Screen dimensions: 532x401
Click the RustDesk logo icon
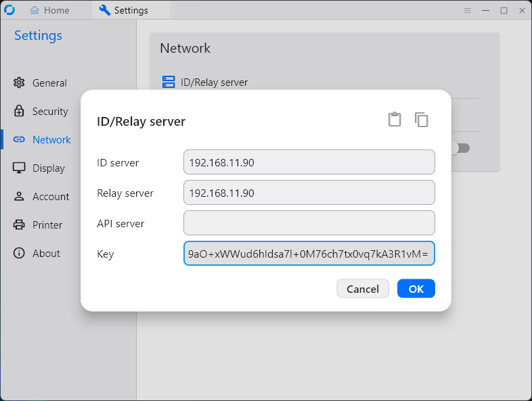click(x=9, y=10)
